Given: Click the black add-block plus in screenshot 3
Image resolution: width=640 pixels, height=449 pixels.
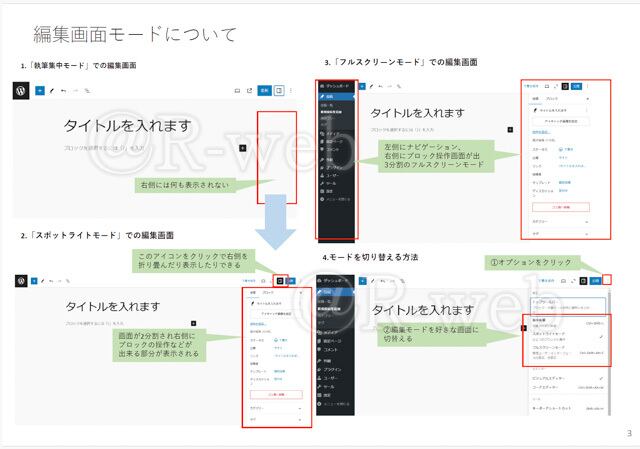Looking at the screenshot, I should pyautogui.click(x=510, y=130).
